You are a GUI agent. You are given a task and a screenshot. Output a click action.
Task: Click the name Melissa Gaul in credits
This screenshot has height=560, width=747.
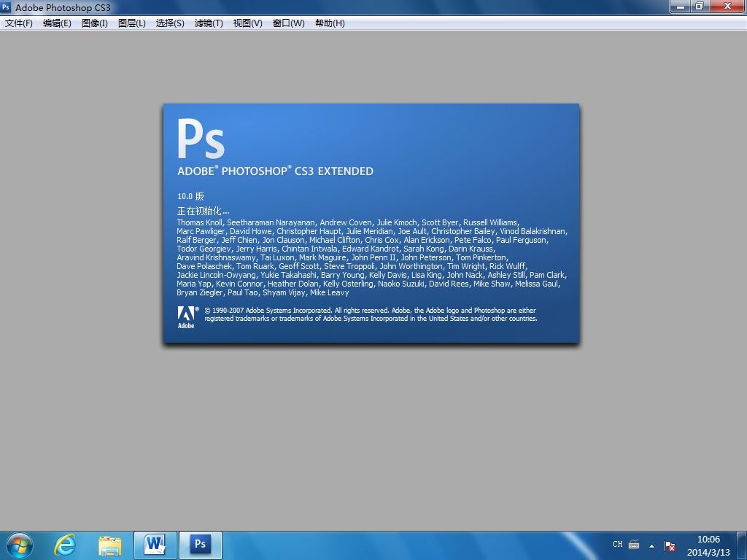point(536,284)
